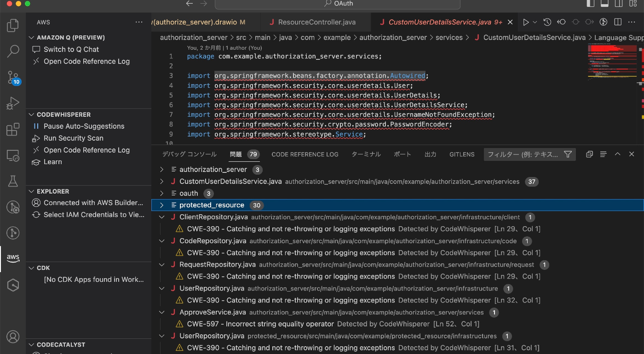Open the Explorer files view icon
This screenshot has height=354, width=644.
click(x=13, y=25)
